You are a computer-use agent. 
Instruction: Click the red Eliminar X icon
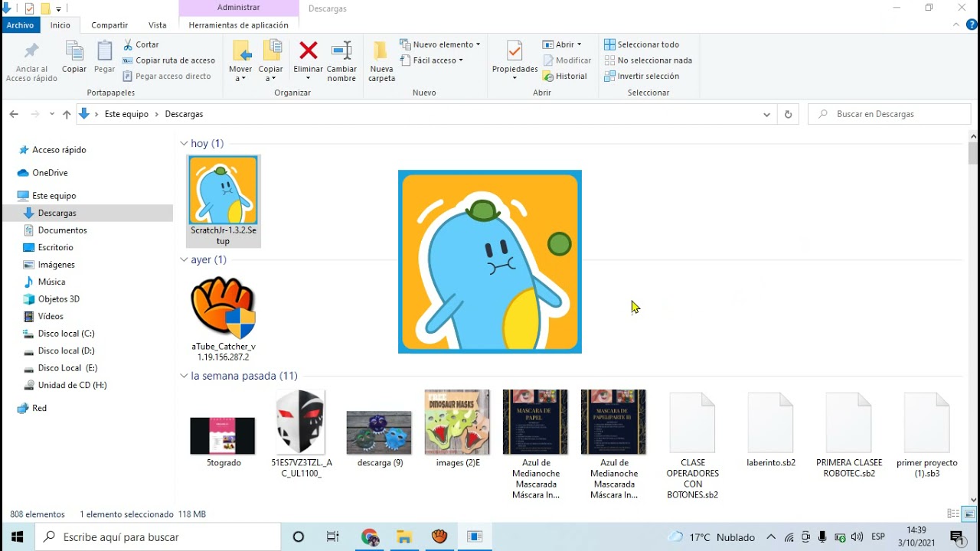309,51
